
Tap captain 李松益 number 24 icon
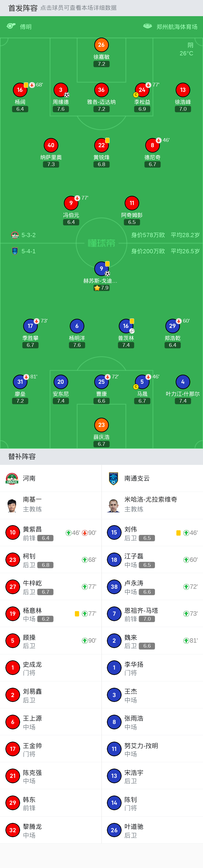click(x=142, y=90)
